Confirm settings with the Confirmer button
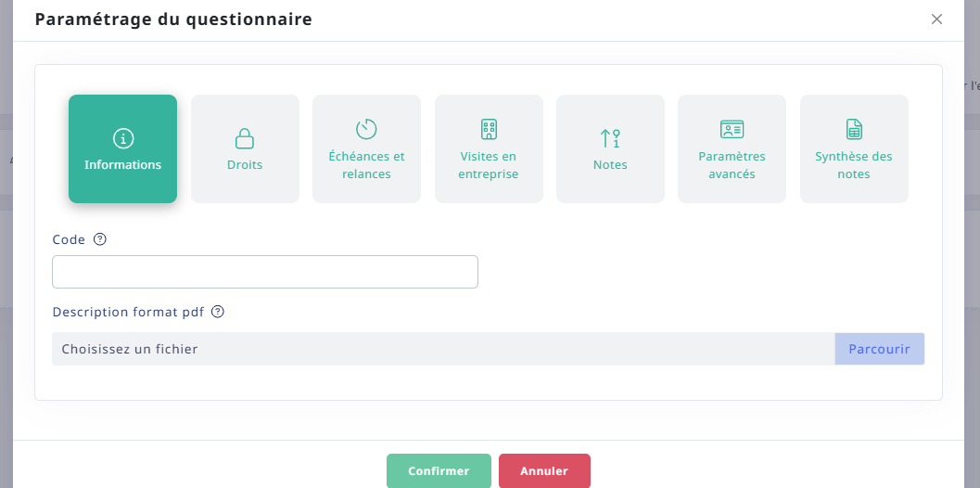Viewport: 980px width, 488px height. (x=439, y=470)
